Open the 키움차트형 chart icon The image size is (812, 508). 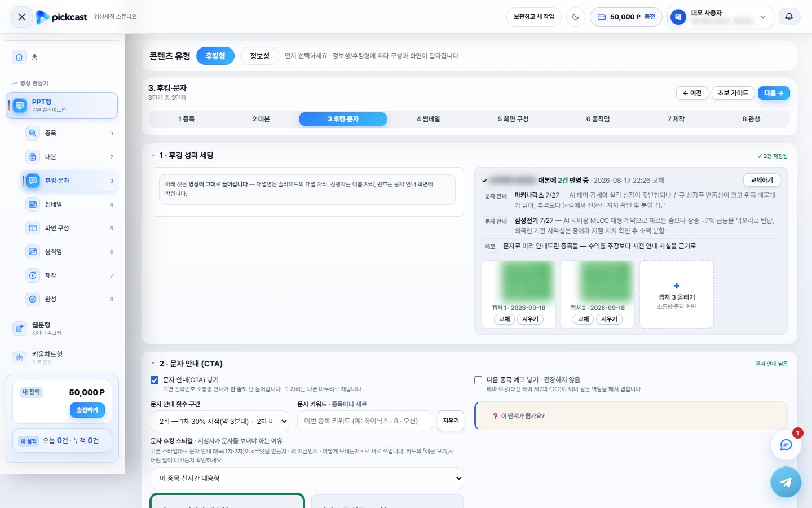(x=20, y=357)
